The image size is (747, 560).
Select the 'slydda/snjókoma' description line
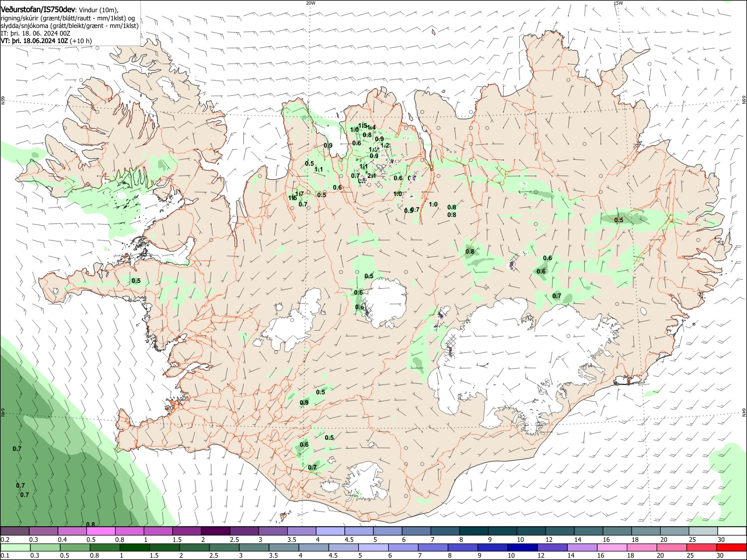(x=69, y=26)
